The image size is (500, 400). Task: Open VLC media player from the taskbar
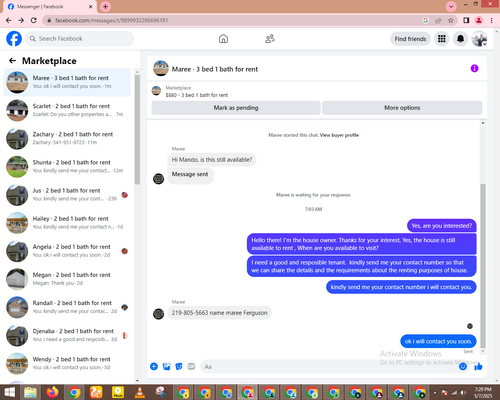(140, 392)
